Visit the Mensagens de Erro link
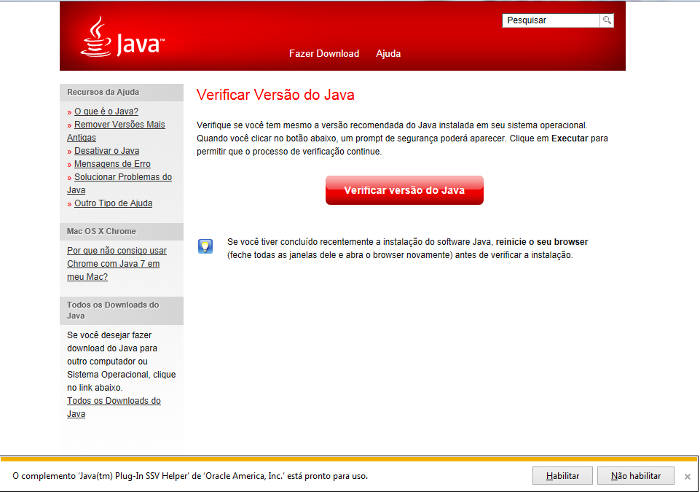700x492 pixels. click(112, 164)
